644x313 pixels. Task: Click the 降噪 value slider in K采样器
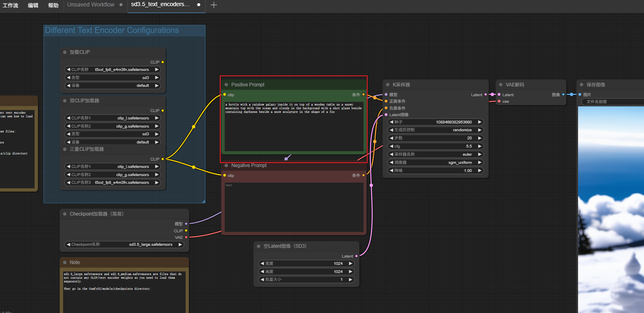pos(435,171)
